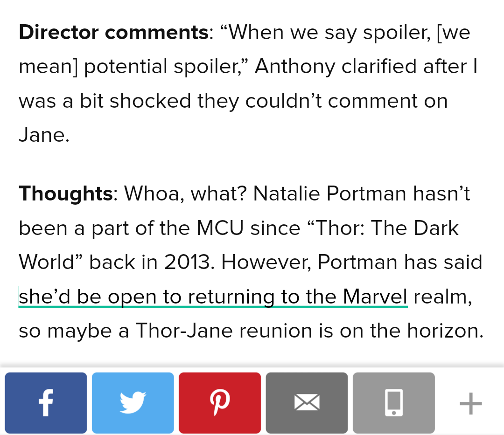Viewport: 504px width, 435px height.
Task: Click the year "2013" in the text
Action: pyautogui.click(x=189, y=262)
